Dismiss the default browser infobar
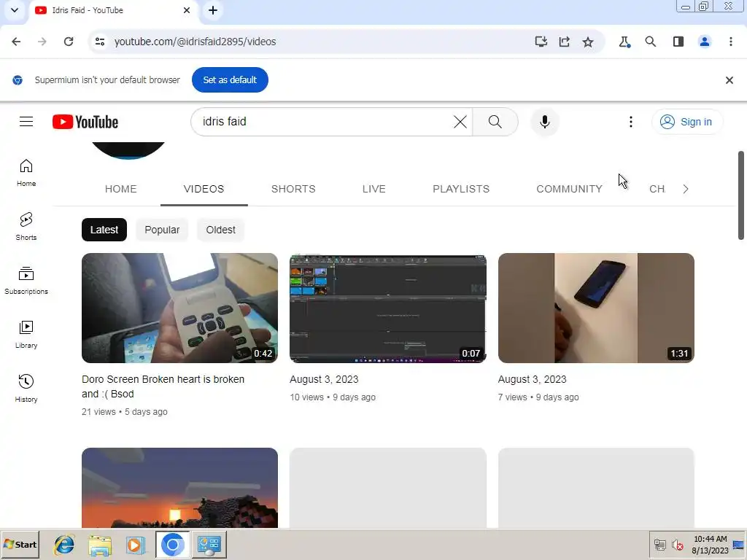 coord(729,80)
